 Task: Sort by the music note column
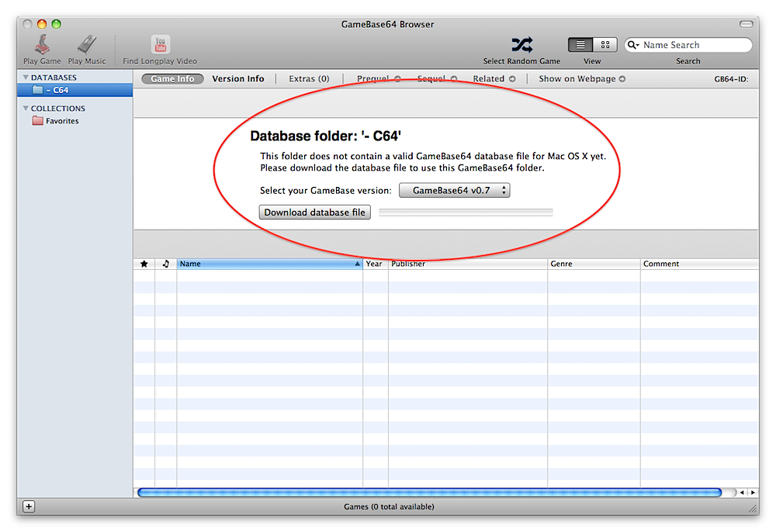tap(166, 264)
